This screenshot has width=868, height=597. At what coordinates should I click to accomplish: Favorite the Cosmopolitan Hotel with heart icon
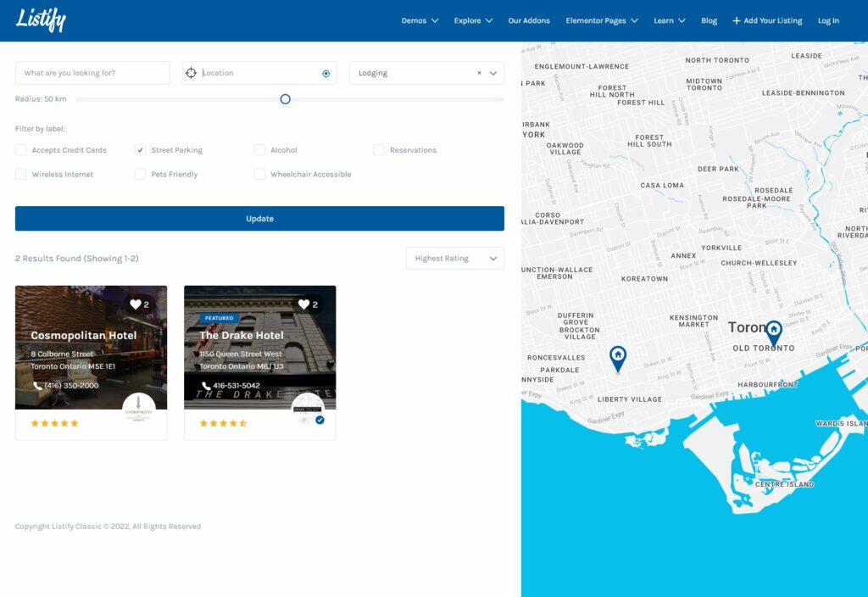136,304
